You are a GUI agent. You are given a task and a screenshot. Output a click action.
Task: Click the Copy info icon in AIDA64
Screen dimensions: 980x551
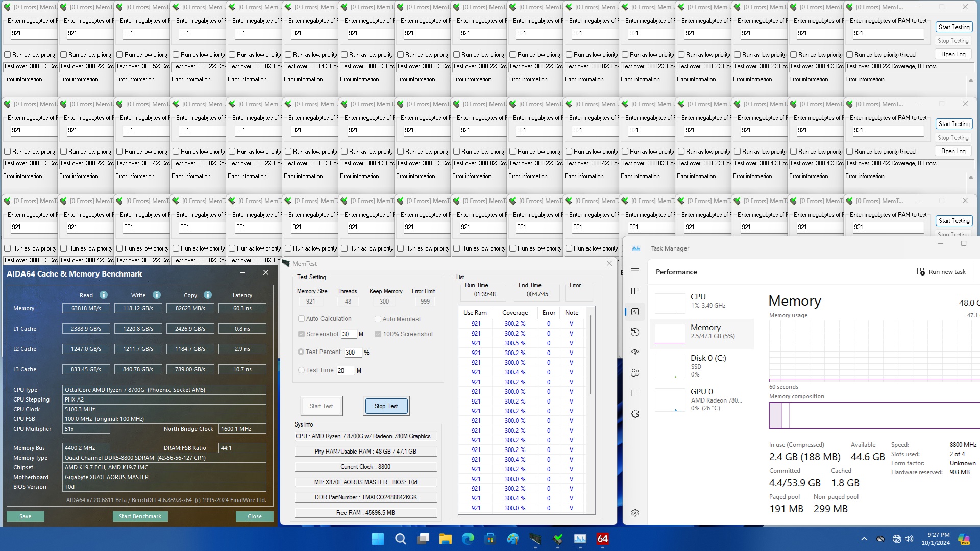click(208, 295)
